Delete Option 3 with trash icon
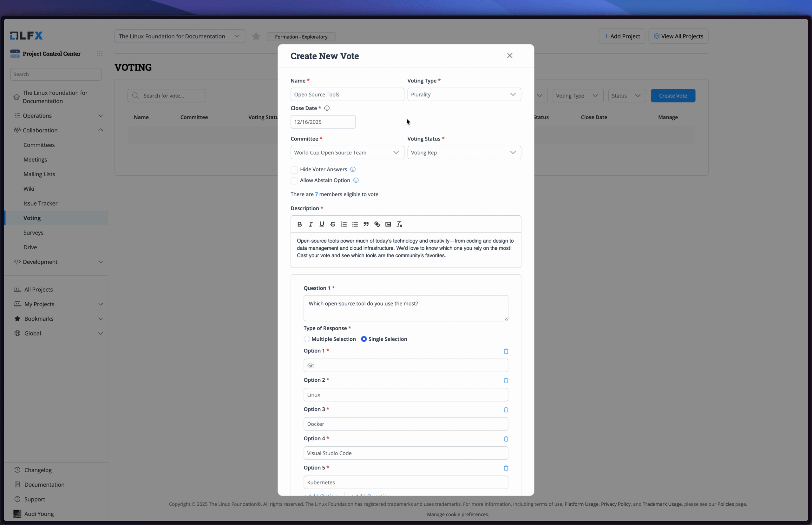Screen dimensions: 812x525 pos(506,410)
